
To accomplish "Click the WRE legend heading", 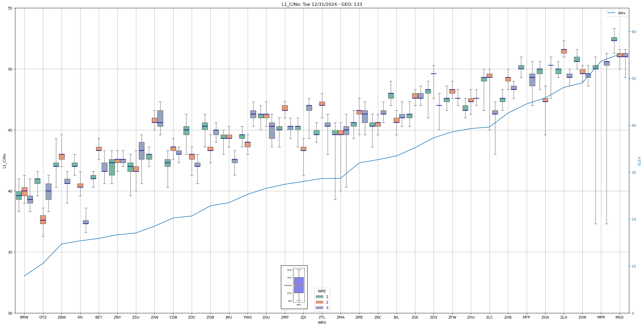I will pyautogui.click(x=322, y=291).
